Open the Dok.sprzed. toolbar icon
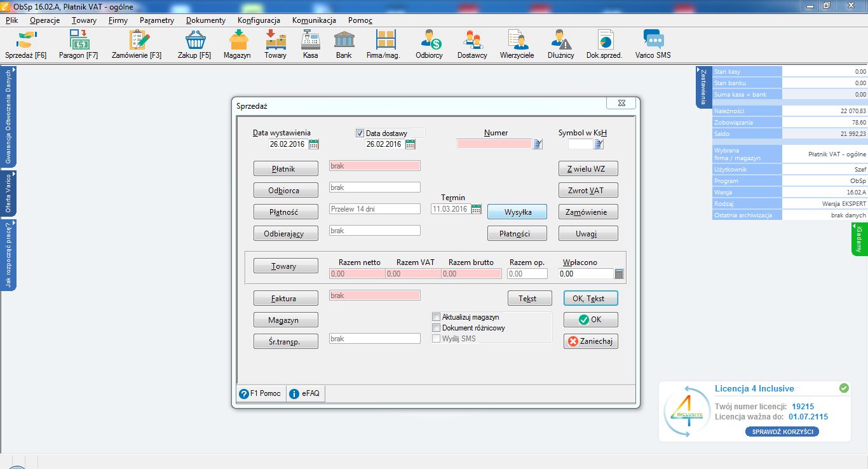Screen dimensions: 868x469 pyautogui.click(x=604, y=44)
